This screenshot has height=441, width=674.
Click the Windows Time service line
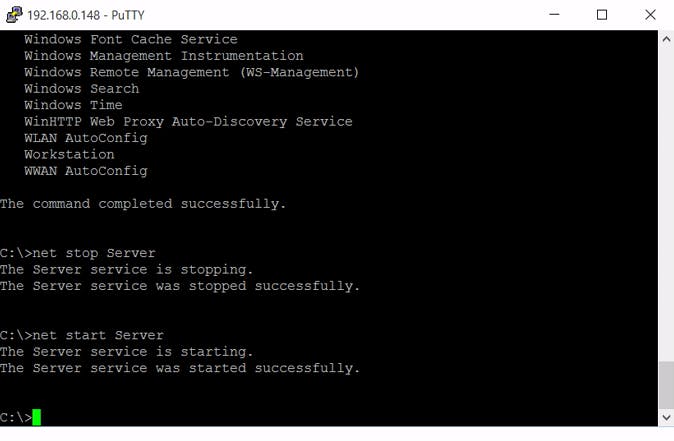tap(73, 105)
